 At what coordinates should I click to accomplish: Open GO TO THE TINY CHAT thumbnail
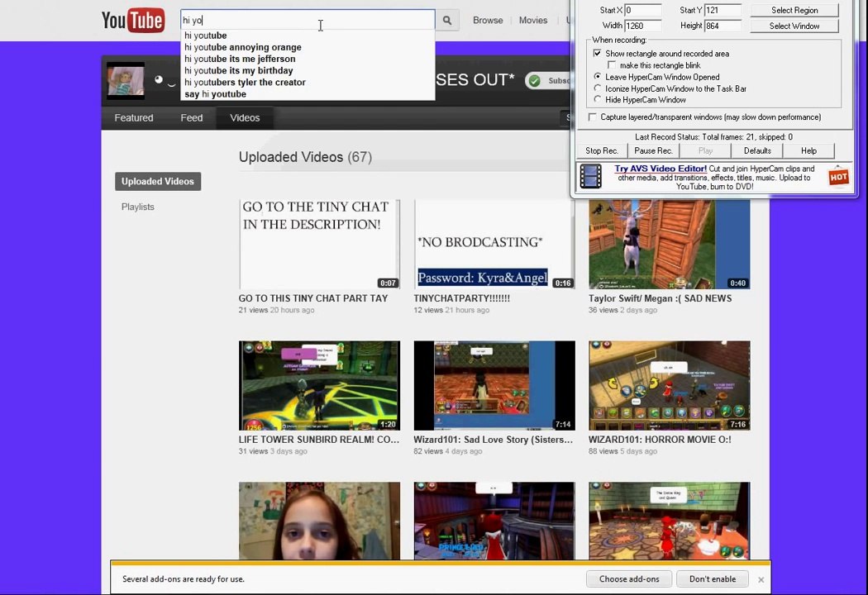(319, 244)
